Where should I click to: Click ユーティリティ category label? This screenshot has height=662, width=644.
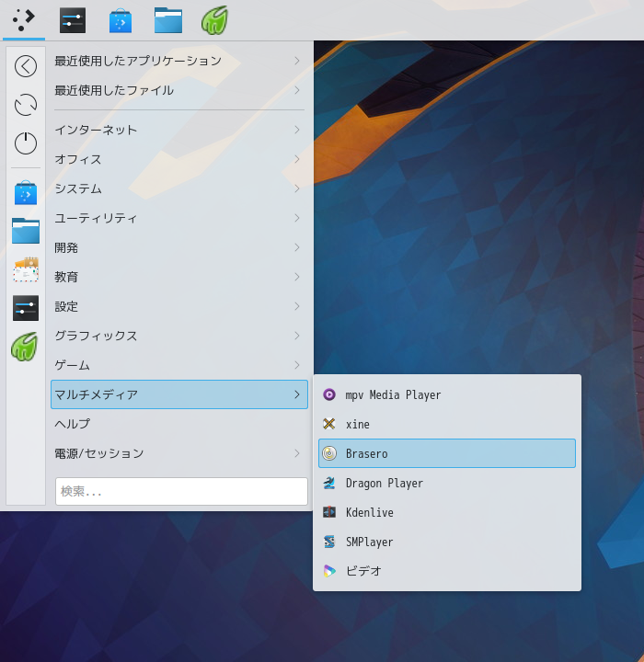pos(96,218)
